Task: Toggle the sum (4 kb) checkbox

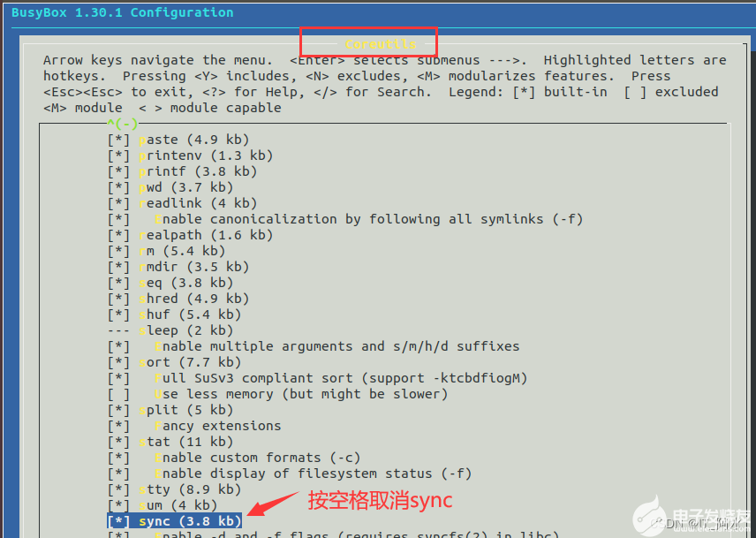Action: point(118,505)
